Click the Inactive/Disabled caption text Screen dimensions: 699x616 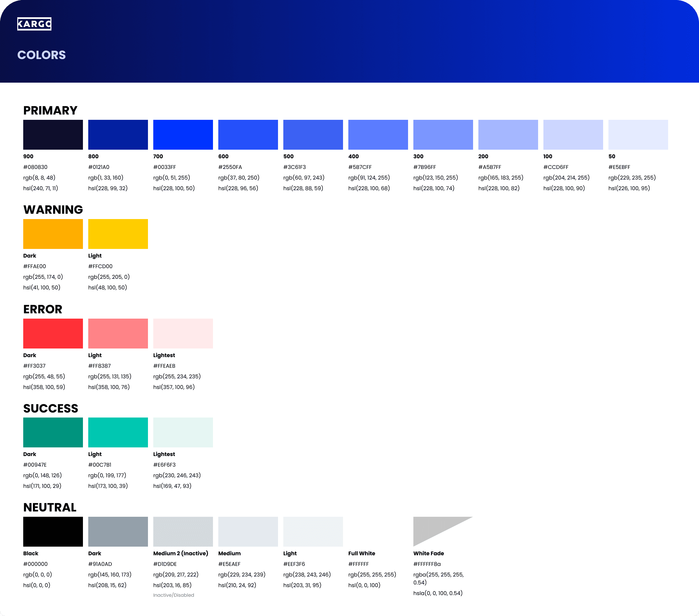174,595
